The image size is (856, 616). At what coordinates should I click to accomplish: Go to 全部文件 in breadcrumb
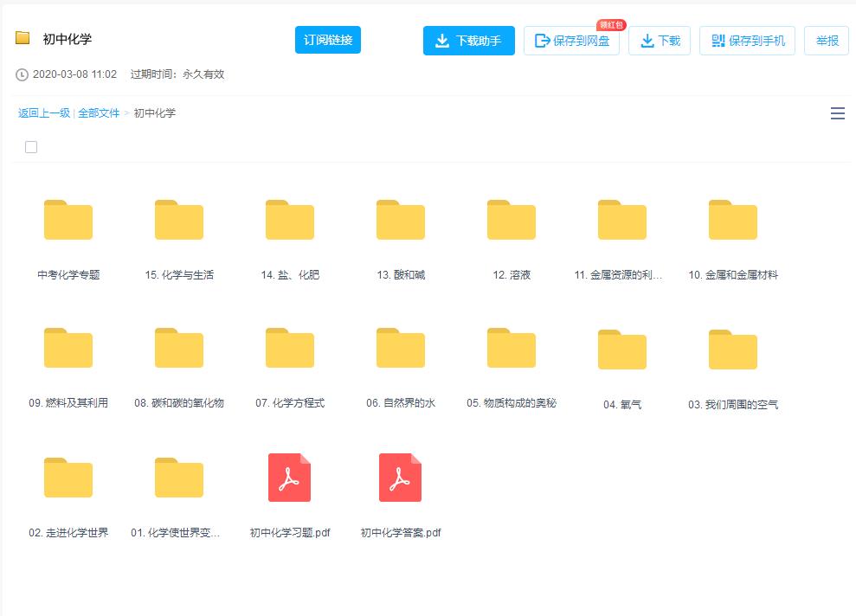point(97,113)
